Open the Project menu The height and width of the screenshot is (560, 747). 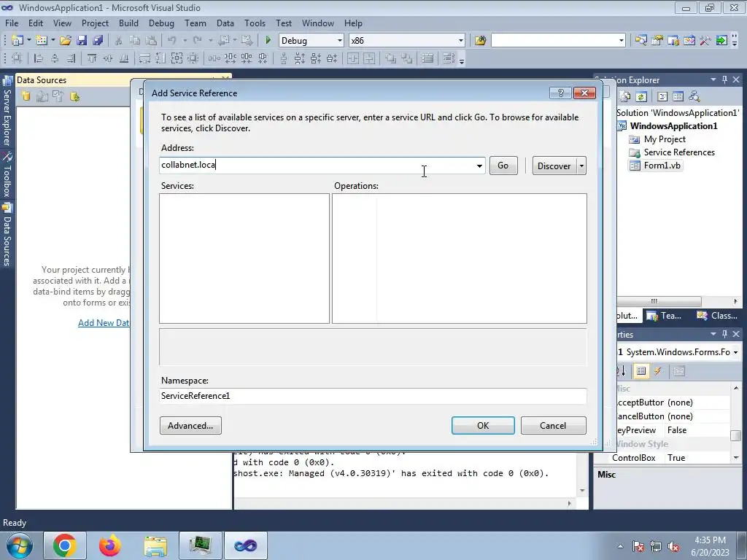(95, 23)
